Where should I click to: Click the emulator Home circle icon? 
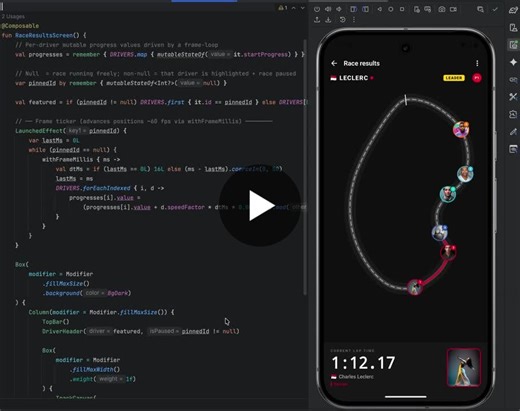(391, 9)
